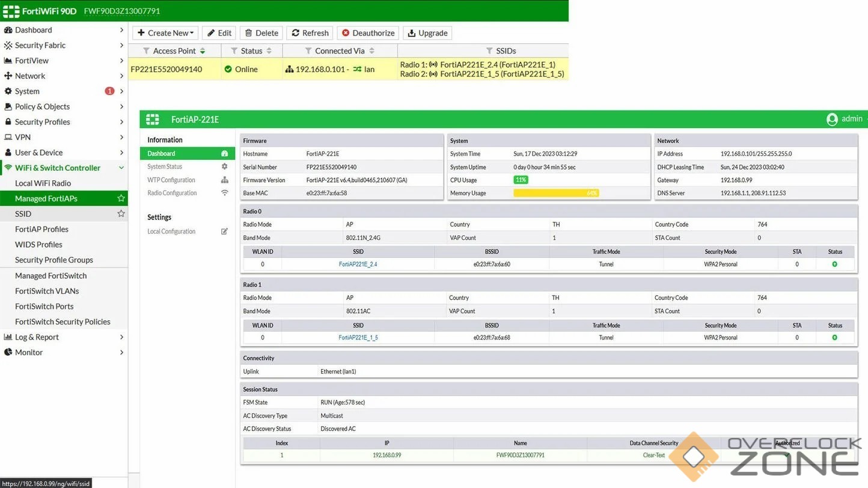The image size is (868, 488).
Task: Expand the Network menu chevron
Action: tap(121, 76)
